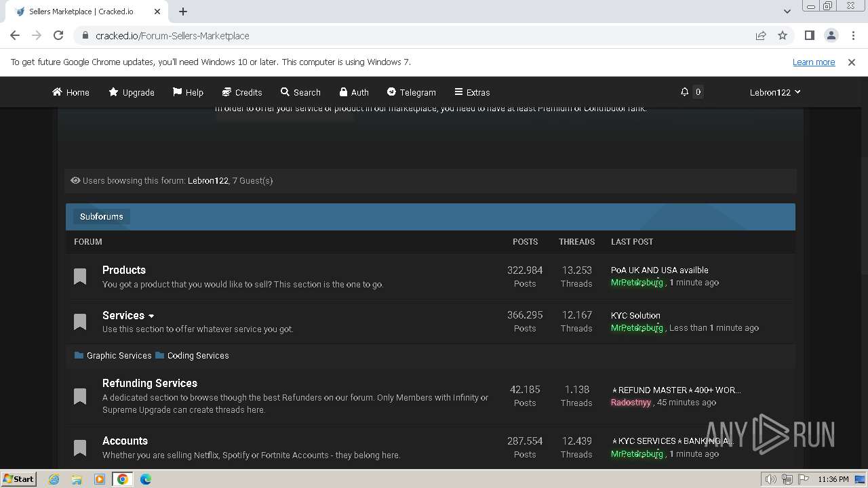Go back in browser history
868x488 pixels.
point(15,35)
